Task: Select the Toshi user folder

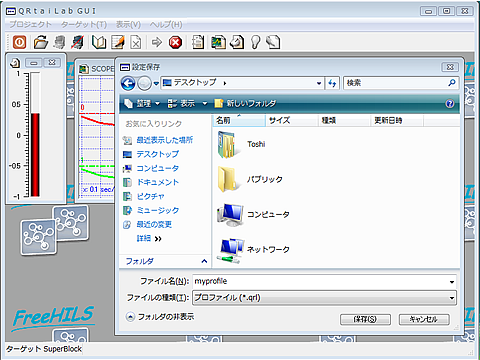Action: click(x=242, y=144)
